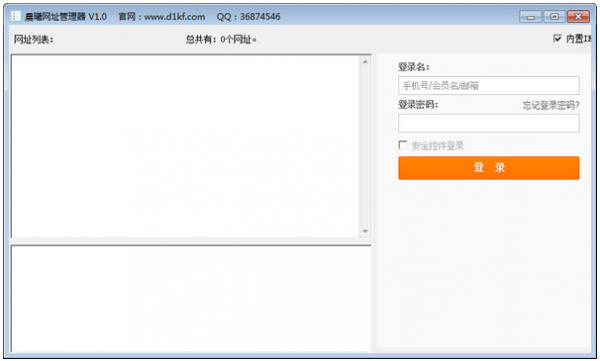
Task: Click the URL list scroll up arrow
Action: (x=365, y=62)
